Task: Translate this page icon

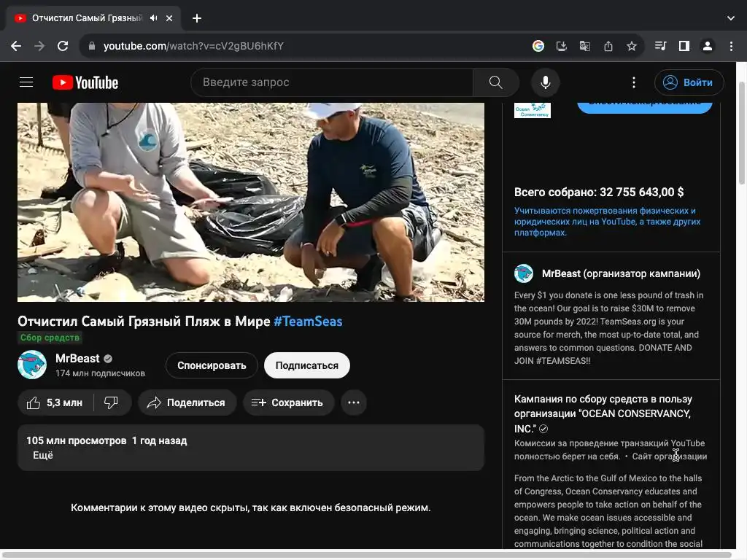Action: tap(584, 46)
